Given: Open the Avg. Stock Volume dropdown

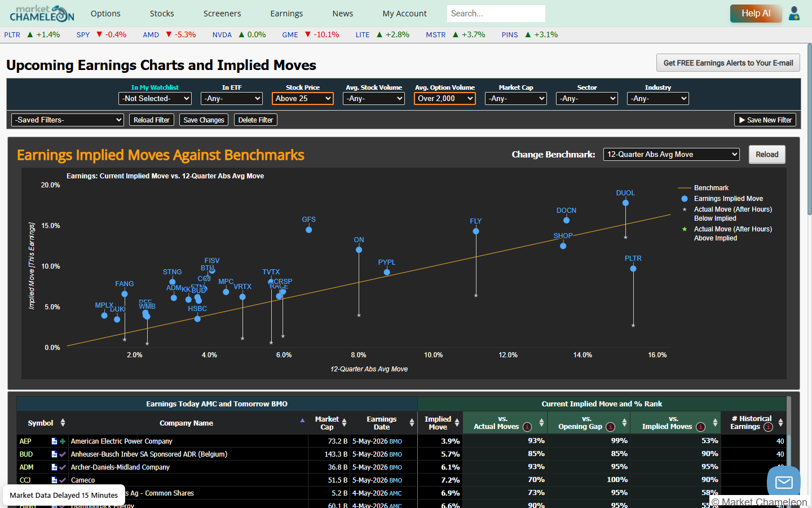Looking at the screenshot, I should coord(374,98).
